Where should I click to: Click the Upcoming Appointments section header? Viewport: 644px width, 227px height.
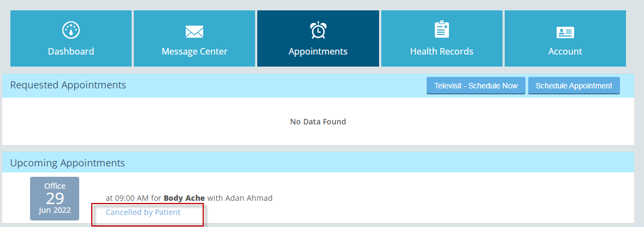tap(67, 163)
